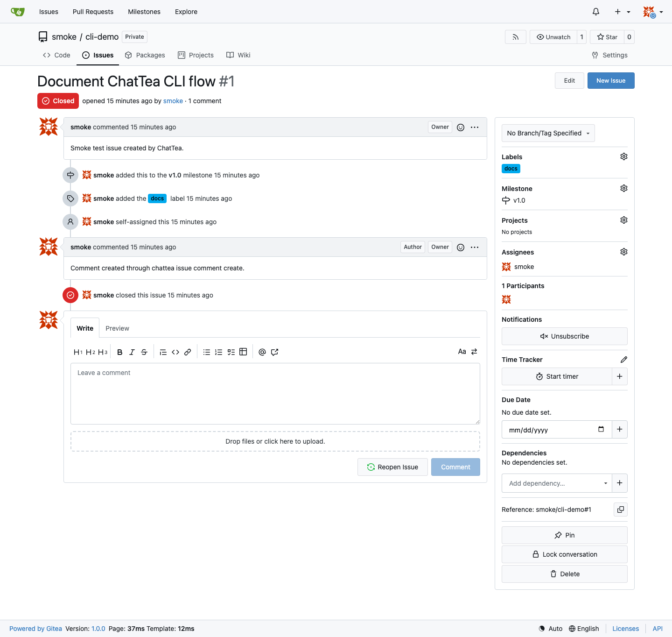Open the Auto theme selector

pos(551,629)
